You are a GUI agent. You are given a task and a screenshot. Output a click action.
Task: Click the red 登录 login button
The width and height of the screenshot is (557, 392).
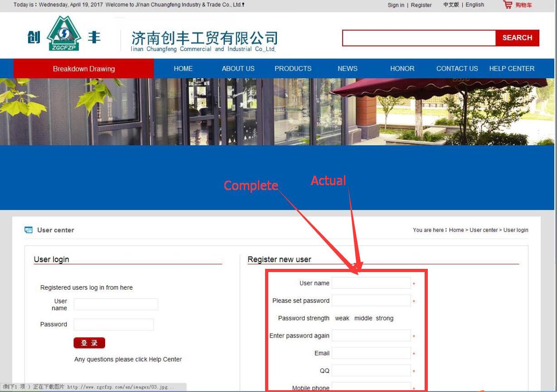pyautogui.click(x=89, y=343)
